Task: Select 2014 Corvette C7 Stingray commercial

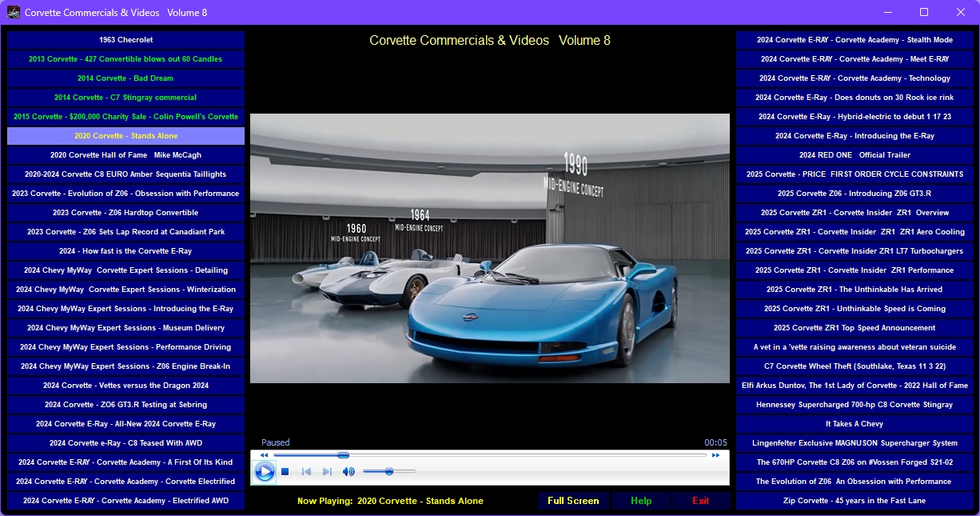Action: click(125, 98)
